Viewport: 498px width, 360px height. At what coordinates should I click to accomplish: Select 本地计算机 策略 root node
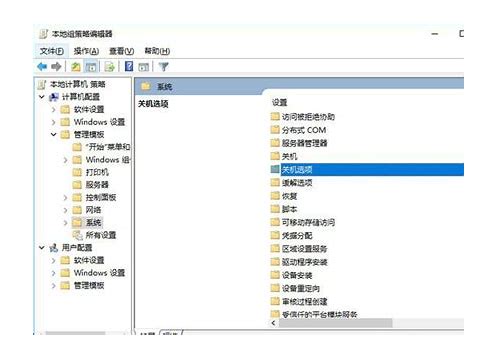pyautogui.click(x=77, y=84)
